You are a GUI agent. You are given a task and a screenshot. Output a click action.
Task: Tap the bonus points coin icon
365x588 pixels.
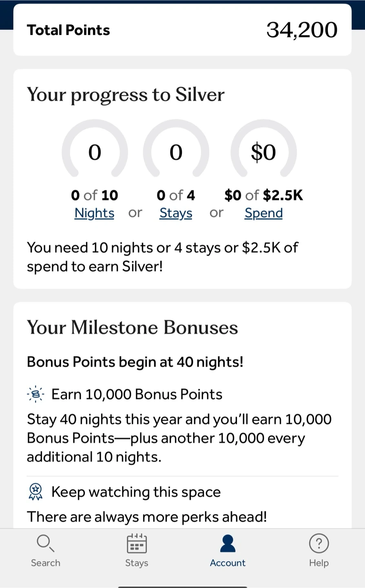pyautogui.click(x=35, y=394)
